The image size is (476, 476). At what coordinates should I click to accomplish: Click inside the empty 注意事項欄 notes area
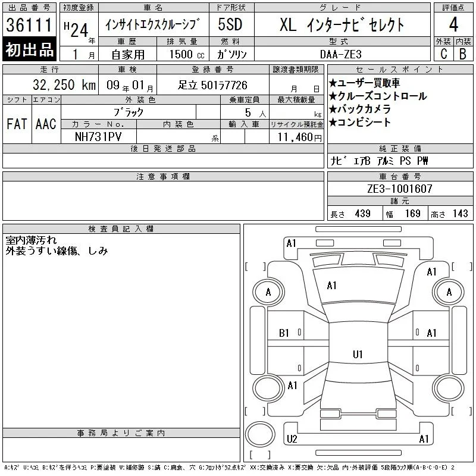pyautogui.click(x=163, y=201)
